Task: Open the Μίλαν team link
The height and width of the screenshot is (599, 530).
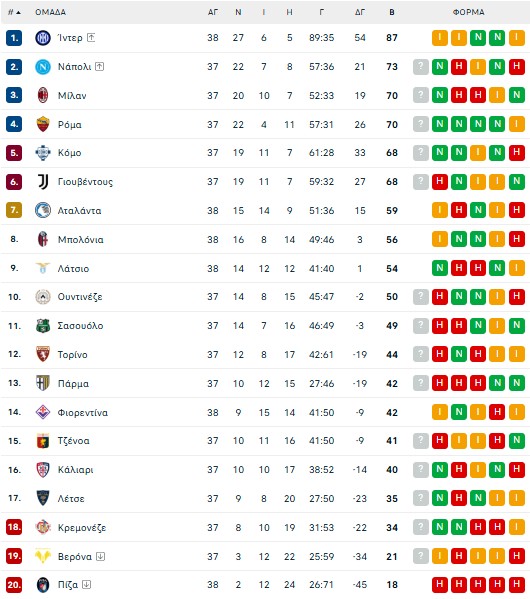Action: (72, 96)
